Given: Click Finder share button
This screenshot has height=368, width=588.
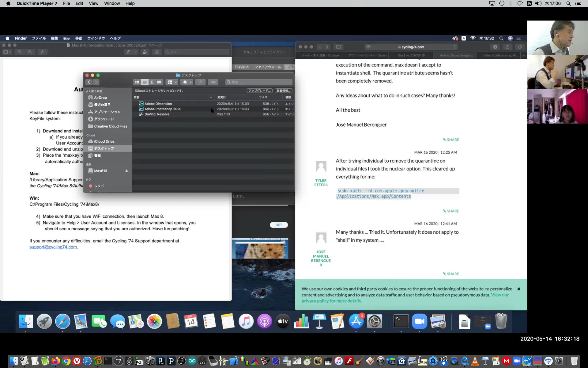Looking at the screenshot, I should (x=200, y=82).
